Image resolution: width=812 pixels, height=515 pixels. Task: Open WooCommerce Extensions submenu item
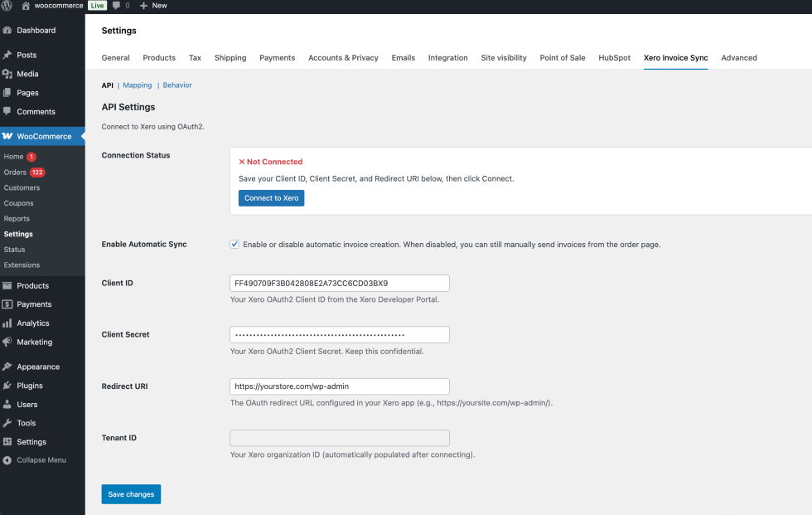(x=22, y=265)
